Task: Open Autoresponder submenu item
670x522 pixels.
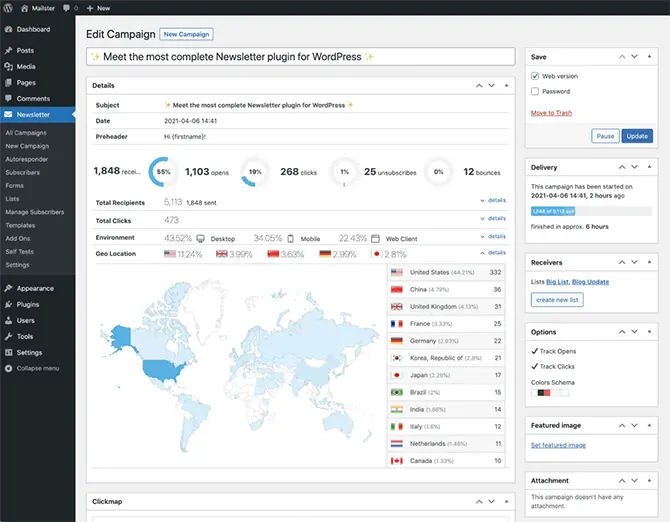Action: point(26,159)
